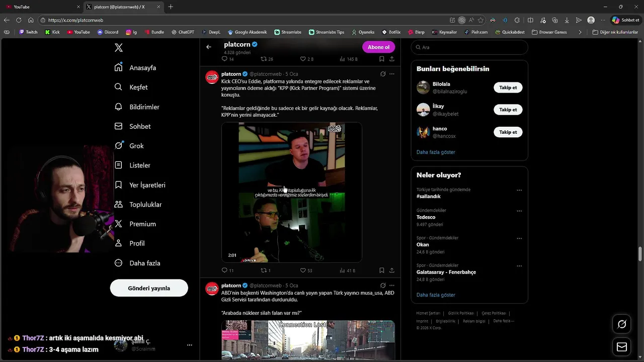Open Profil page
The image size is (644, 362).
[129, 243]
